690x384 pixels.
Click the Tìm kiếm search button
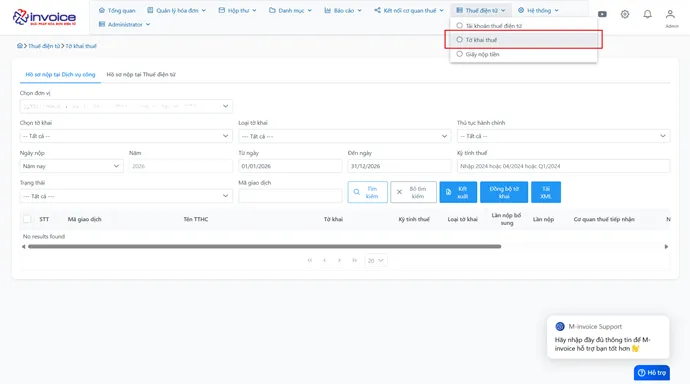coord(367,192)
